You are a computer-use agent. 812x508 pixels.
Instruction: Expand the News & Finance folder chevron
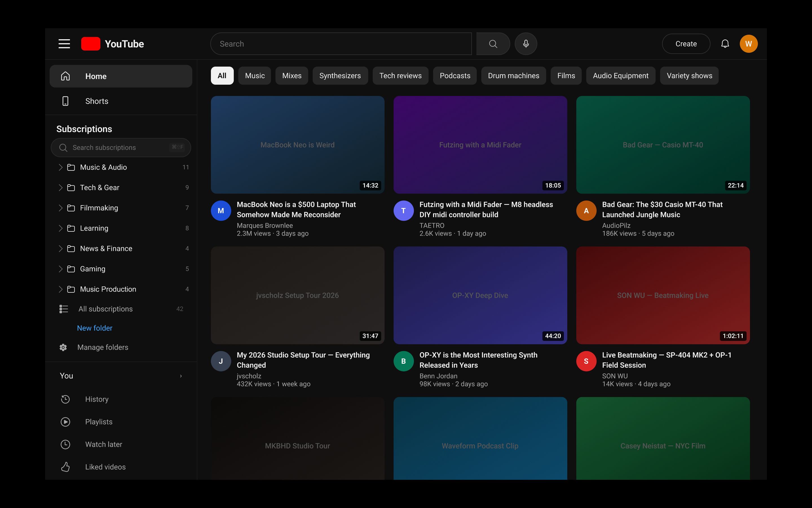(x=60, y=249)
